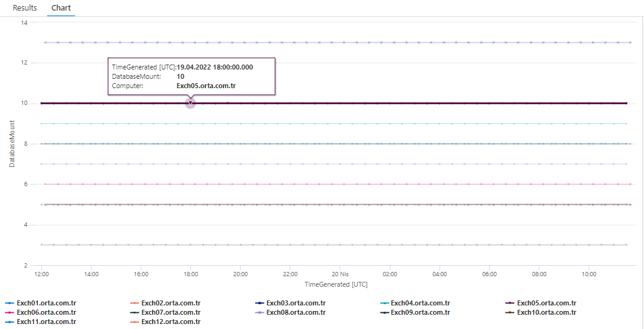Toggle Exch10.orta.com.tr series in legend
The width and height of the screenshot is (644, 329).
point(540,313)
